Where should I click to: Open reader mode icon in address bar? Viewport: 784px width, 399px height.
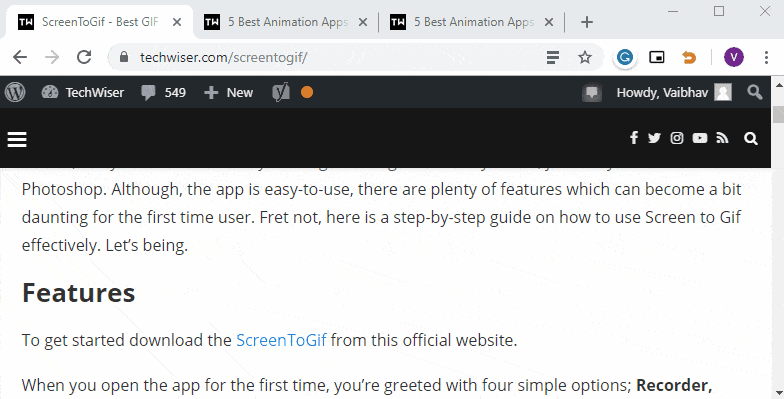pyautogui.click(x=552, y=58)
